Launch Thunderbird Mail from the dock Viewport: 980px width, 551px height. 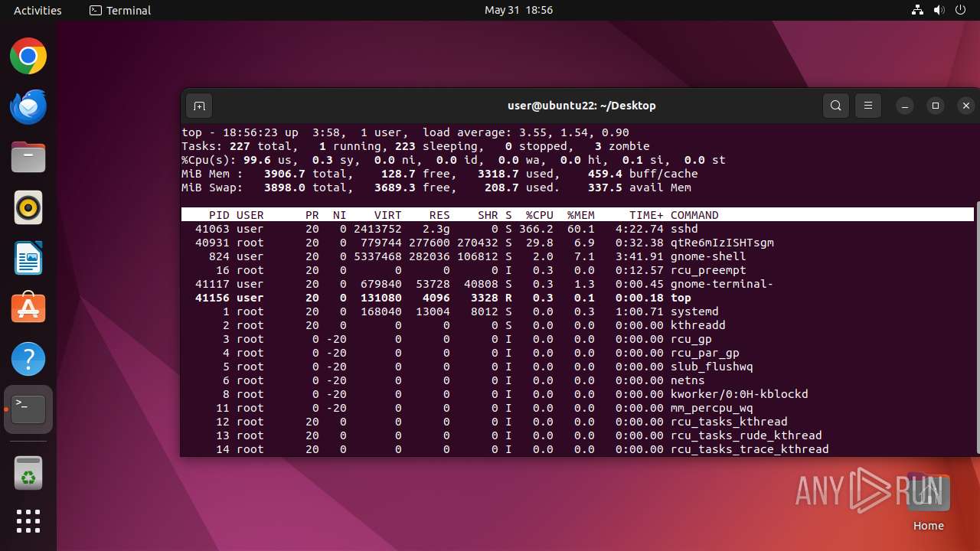click(28, 107)
